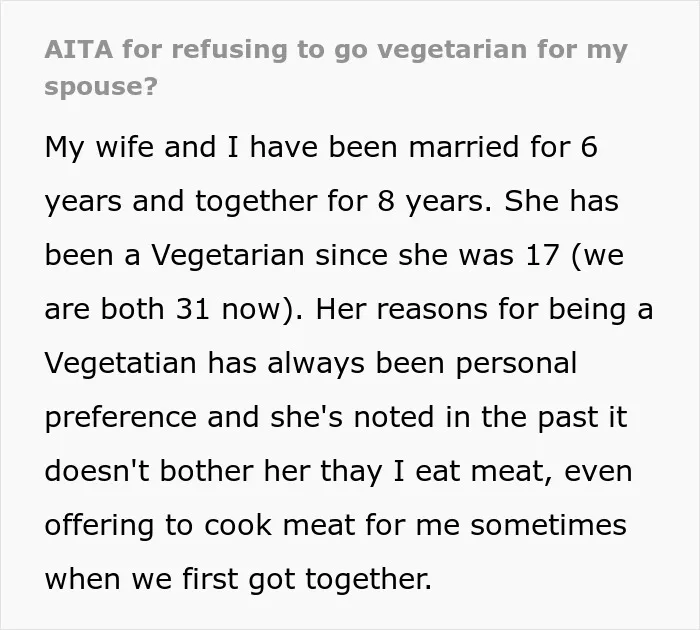Click the word "refusing" in the title

coord(229,50)
